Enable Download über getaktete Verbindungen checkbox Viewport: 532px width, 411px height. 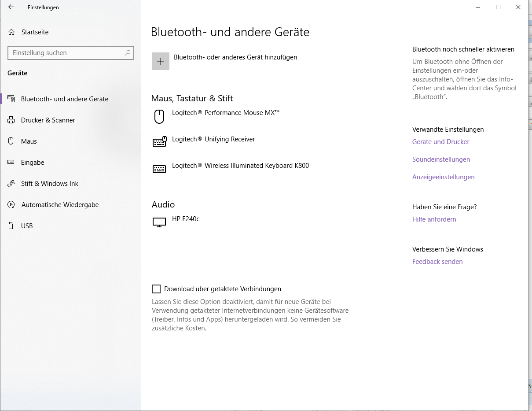(156, 289)
